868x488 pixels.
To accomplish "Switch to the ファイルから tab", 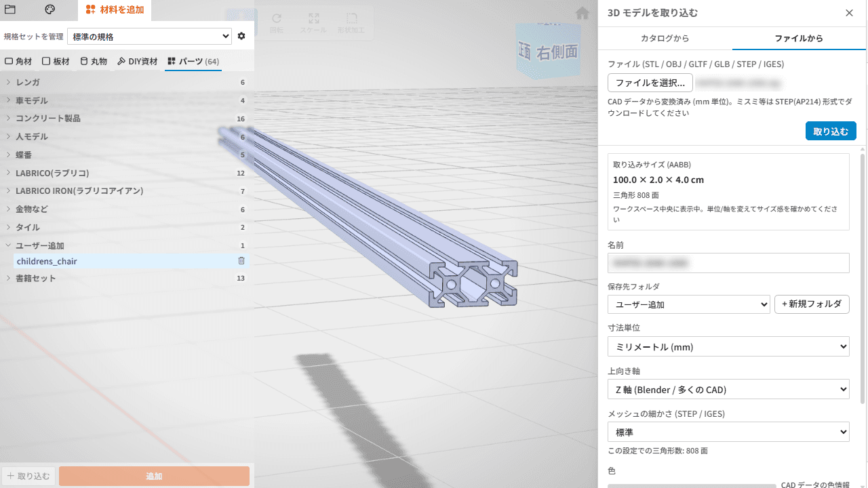I will [x=799, y=38].
